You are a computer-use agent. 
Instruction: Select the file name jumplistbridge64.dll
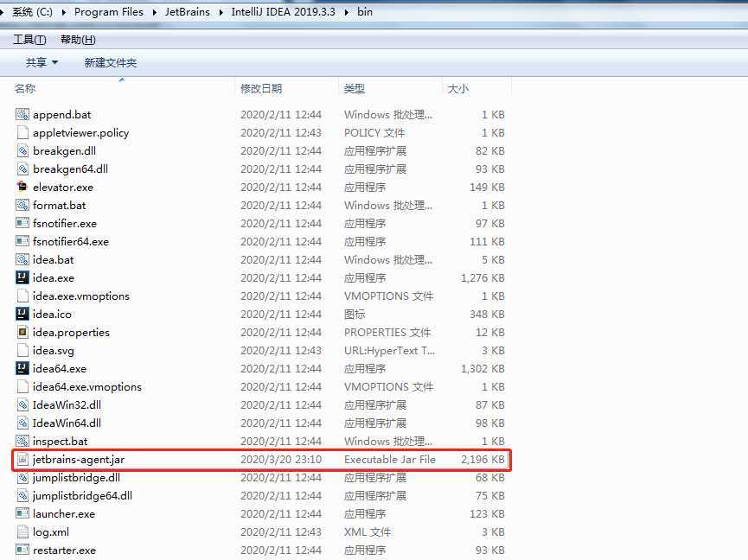(82, 496)
